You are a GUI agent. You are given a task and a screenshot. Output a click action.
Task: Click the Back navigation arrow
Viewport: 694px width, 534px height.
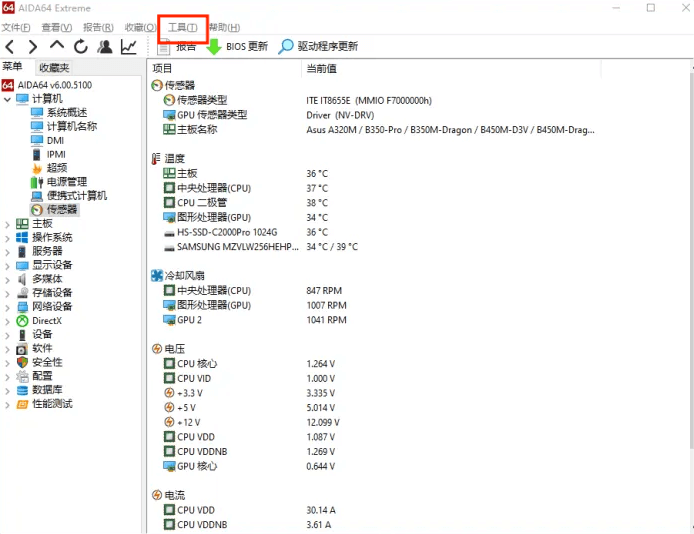point(10,46)
